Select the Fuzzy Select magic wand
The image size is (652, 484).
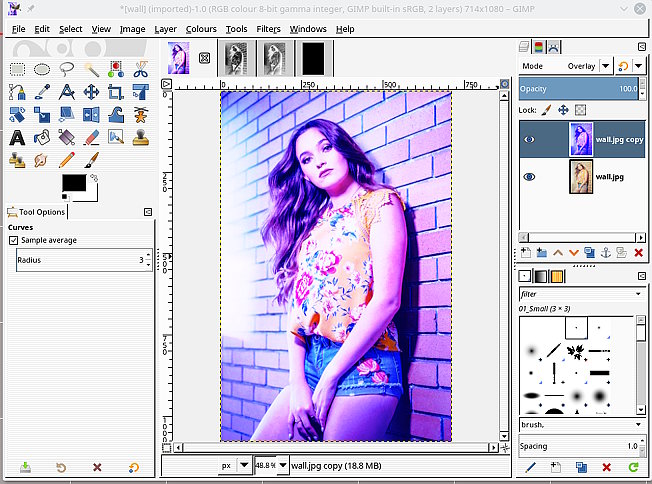coord(91,69)
